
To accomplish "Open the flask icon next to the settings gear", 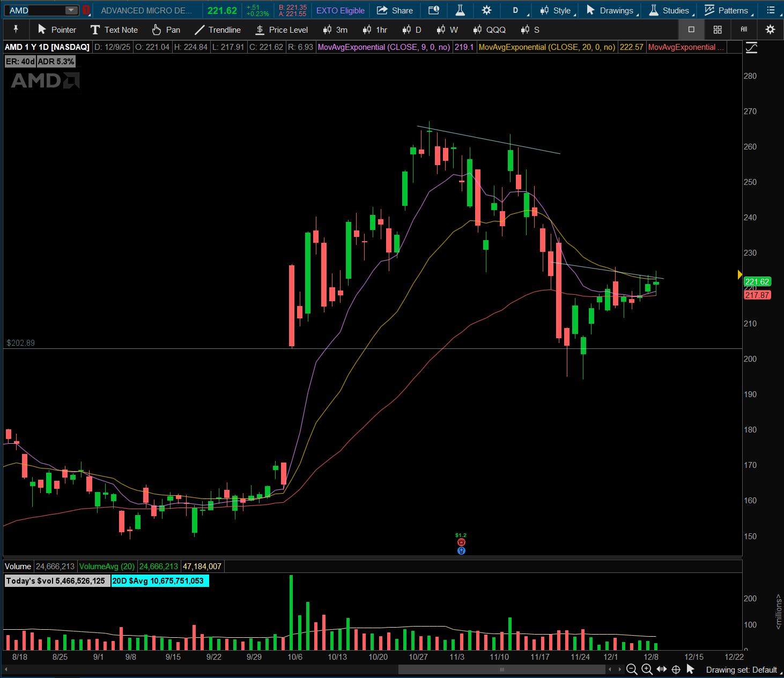I will (x=460, y=10).
